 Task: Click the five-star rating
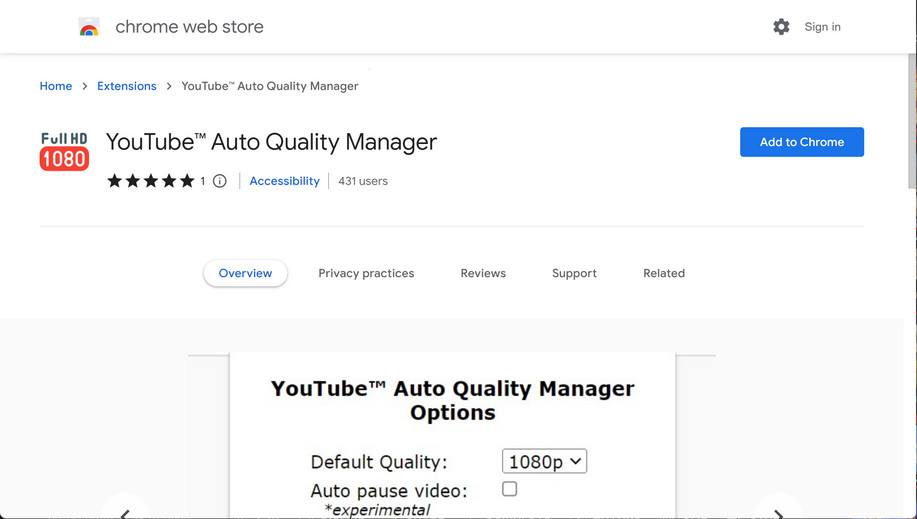(150, 181)
